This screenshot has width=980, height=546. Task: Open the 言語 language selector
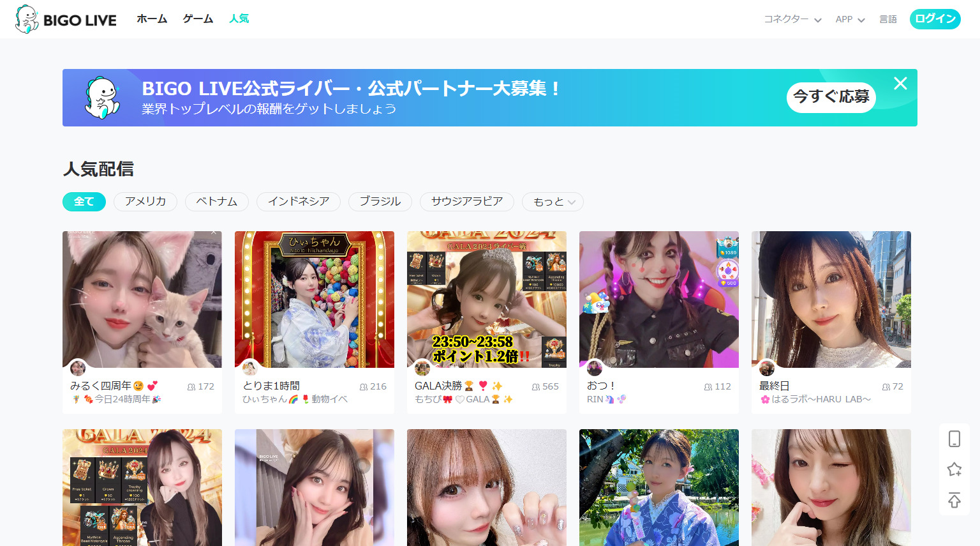(x=888, y=19)
